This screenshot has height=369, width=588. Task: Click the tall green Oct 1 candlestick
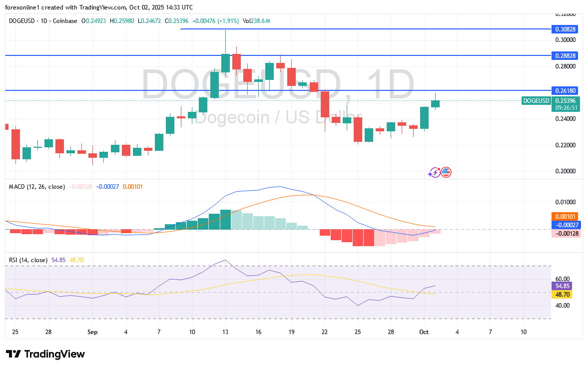pyautogui.click(x=424, y=118)
